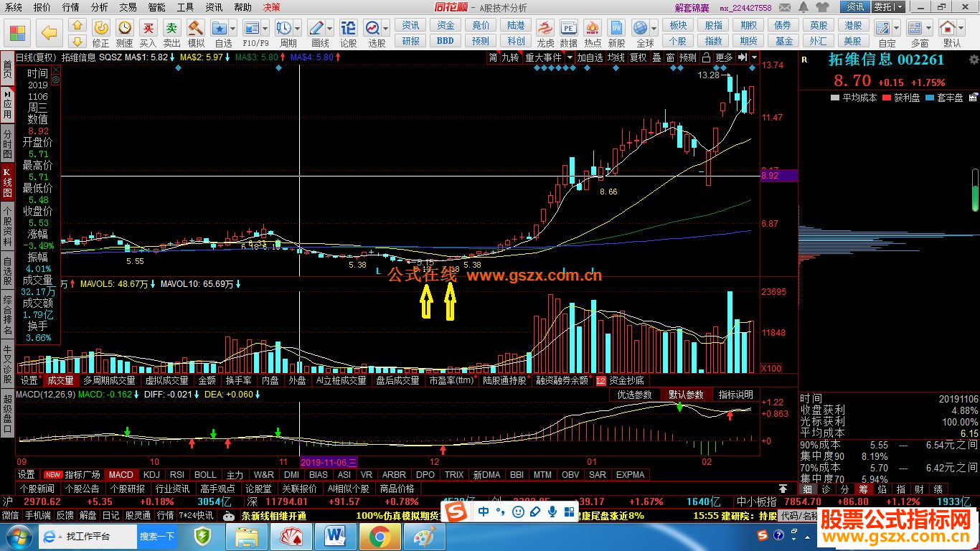Expand the 重大事件 dropdown arrow
The width and height of the screenshot is (980, 551).
click(x=570, y=57)
